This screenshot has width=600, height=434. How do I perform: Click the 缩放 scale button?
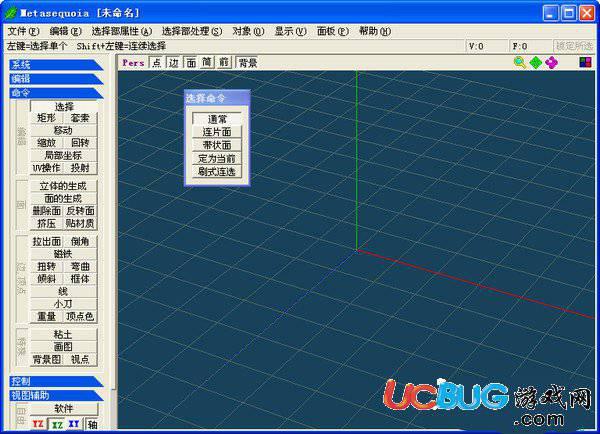coord(47,143)
